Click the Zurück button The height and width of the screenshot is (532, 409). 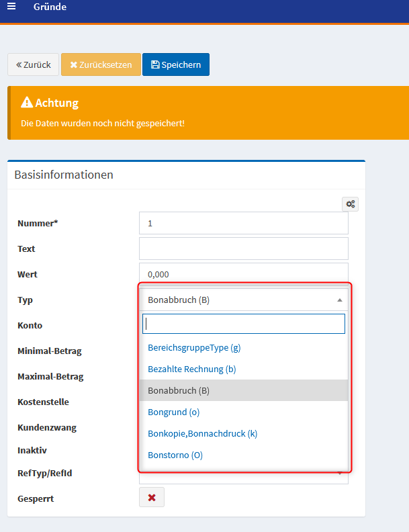(x=33, y=64)
